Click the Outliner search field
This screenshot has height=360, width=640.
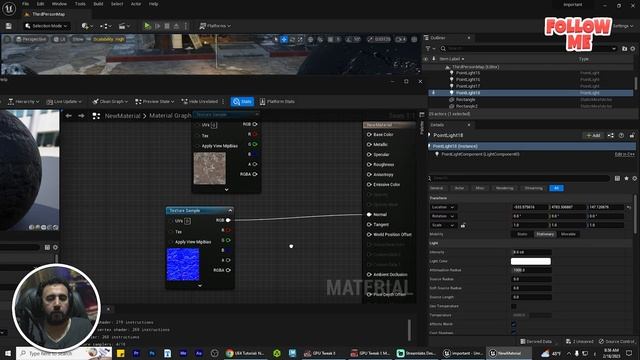[529, 48]
